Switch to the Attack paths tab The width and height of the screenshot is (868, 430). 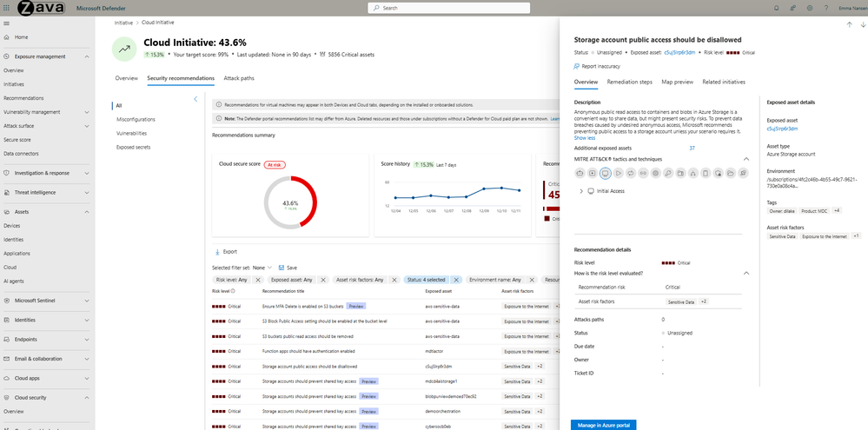[x=239, y=78]
